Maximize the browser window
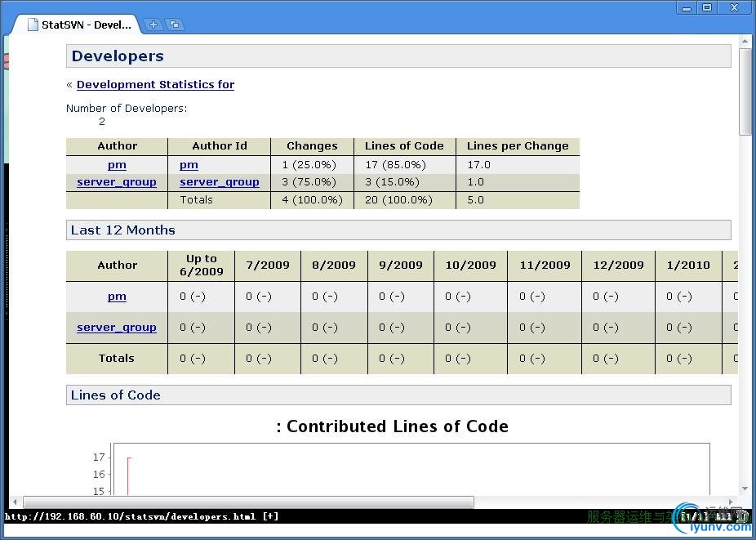 (707, 7)
